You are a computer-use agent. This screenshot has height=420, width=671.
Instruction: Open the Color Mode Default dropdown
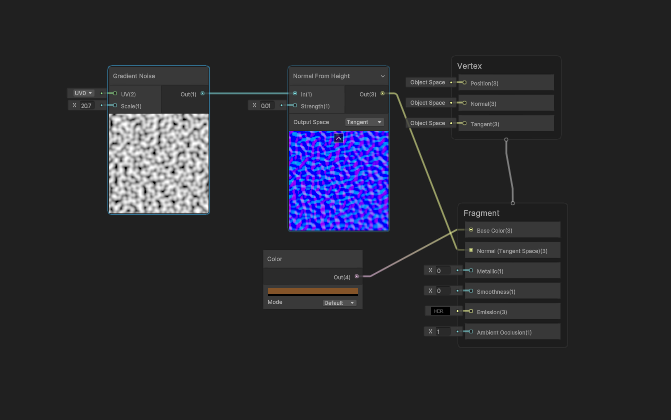tap(339, 302)
